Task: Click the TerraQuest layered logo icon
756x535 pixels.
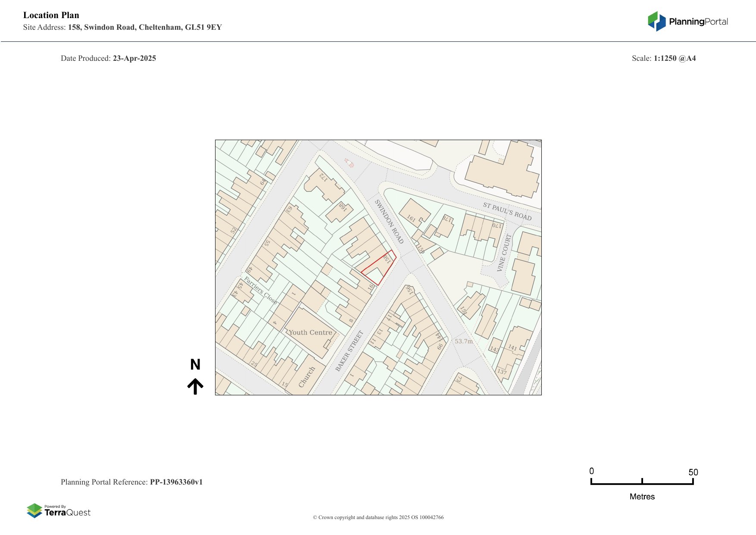Action: [x=34, y=510]
